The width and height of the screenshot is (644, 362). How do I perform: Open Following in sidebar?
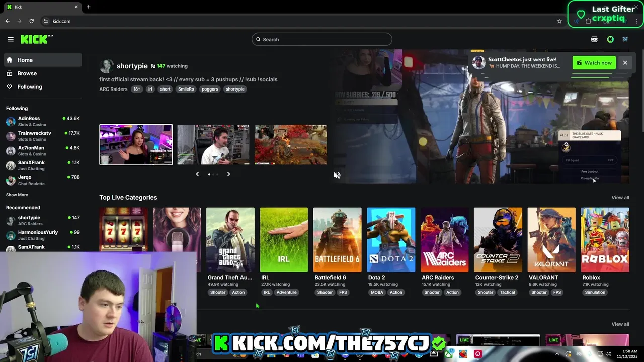[43, 87]
